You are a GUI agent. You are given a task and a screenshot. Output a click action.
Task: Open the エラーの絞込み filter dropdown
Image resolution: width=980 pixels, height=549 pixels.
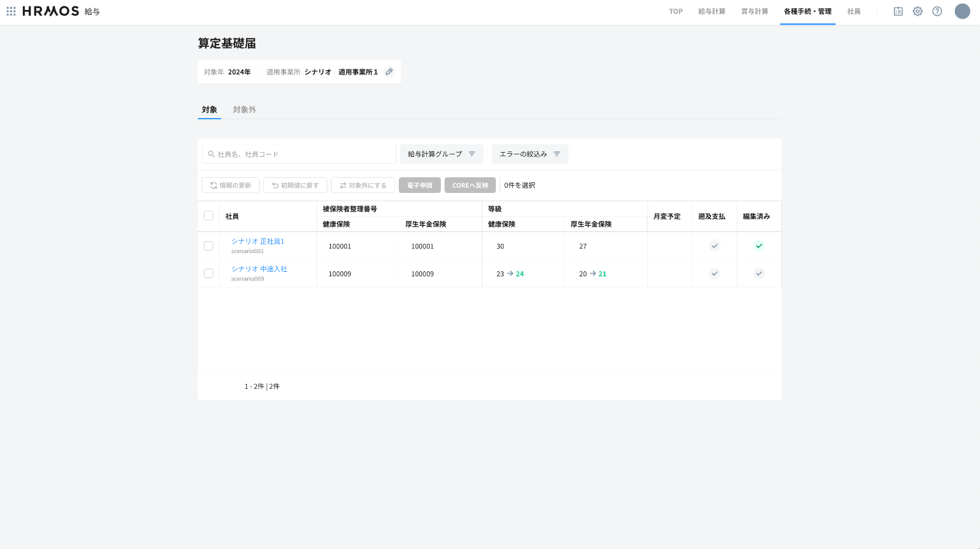click(x=529, y=154)
